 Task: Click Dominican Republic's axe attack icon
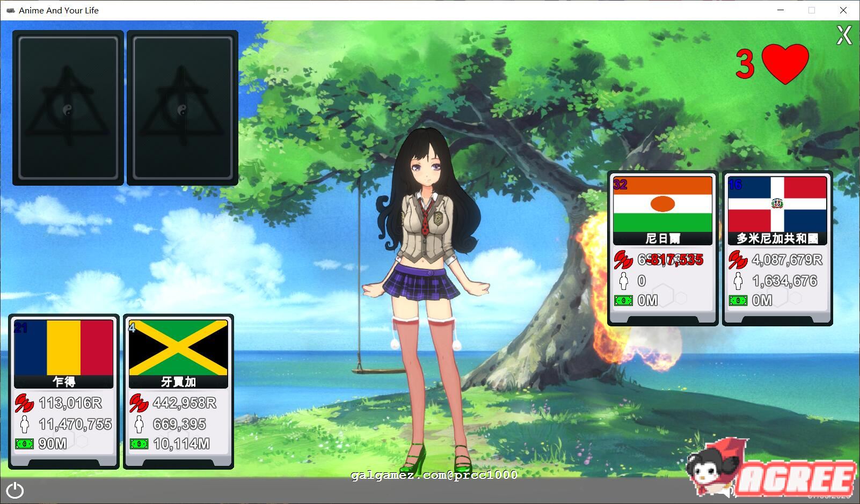(738, 260)
